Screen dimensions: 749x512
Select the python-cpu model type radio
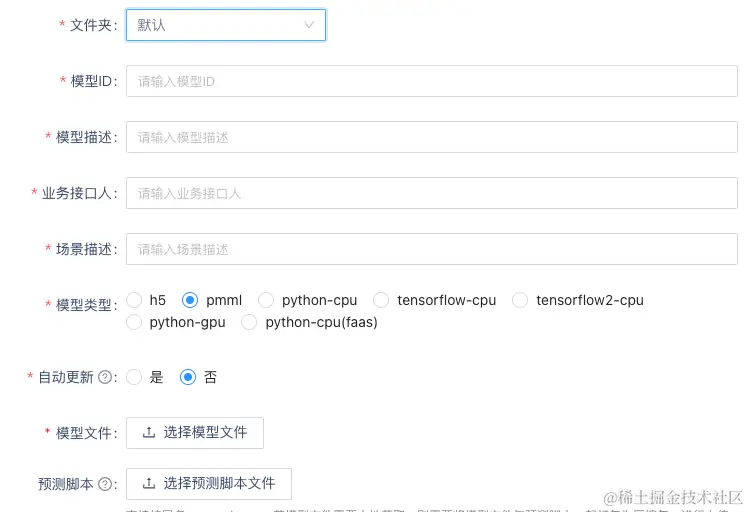266,300
